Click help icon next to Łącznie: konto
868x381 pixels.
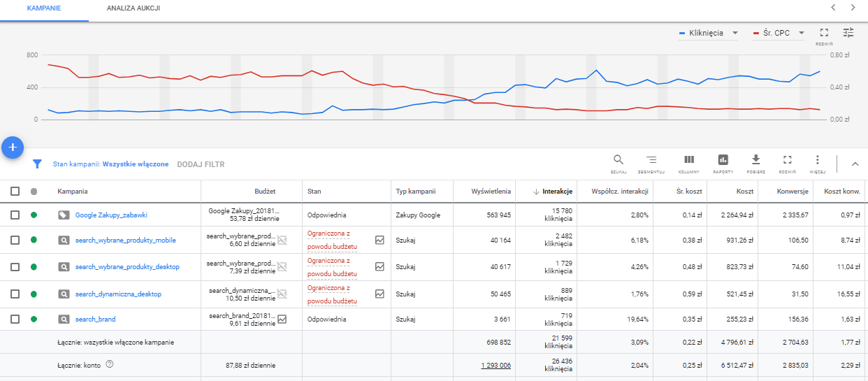tap(109, 364)
